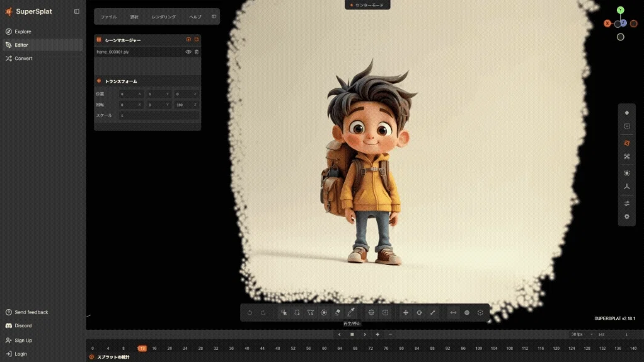Activate the eyedropper tool
Image resolution: width=644 pixels, height=362 pixels.
(351, 313)
